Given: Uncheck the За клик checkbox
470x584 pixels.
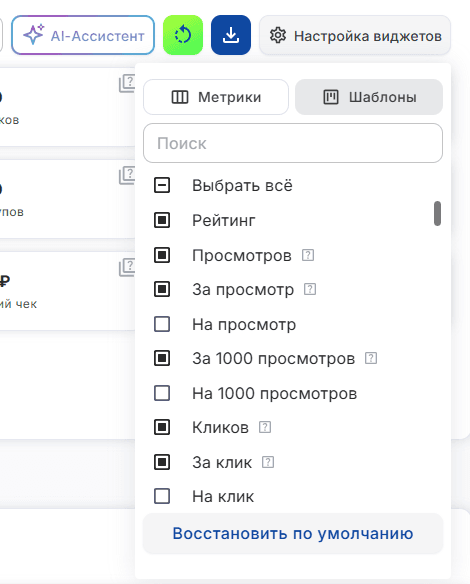Looking at the screenshot, I should click(162, 462).
